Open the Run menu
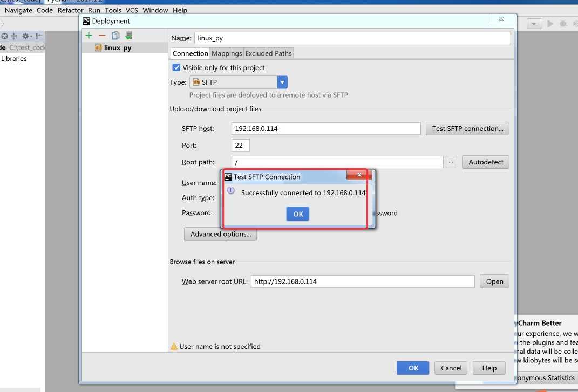578x392 pixels. [94, 10]
